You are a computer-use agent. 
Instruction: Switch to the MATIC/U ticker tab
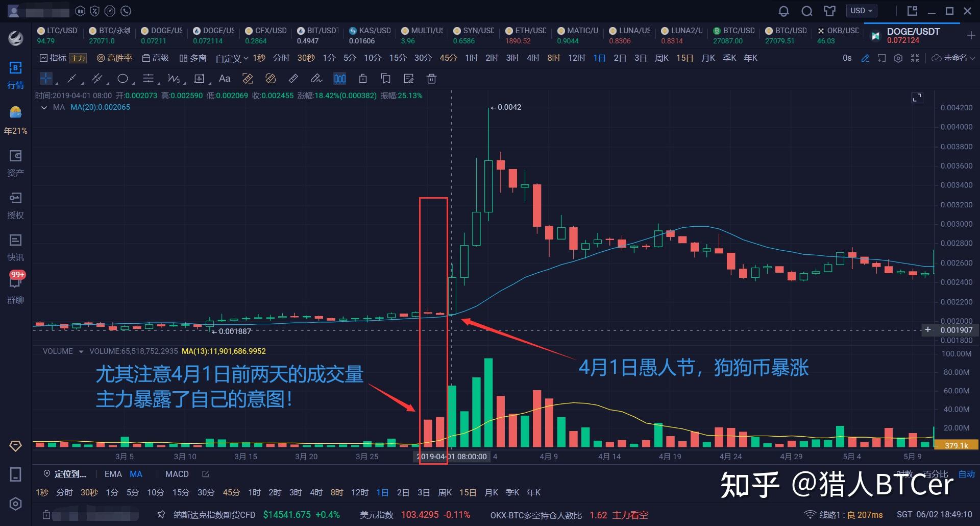click(x=578, y=35)
